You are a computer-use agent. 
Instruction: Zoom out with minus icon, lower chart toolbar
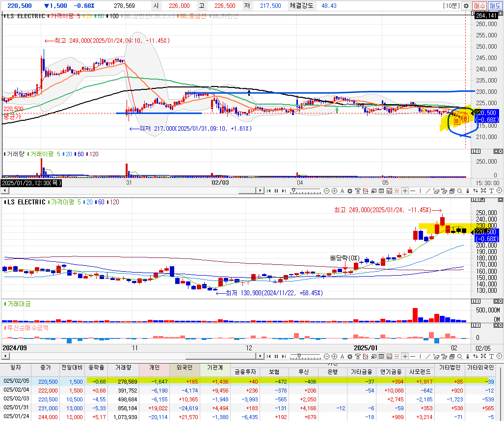point(326,356)
